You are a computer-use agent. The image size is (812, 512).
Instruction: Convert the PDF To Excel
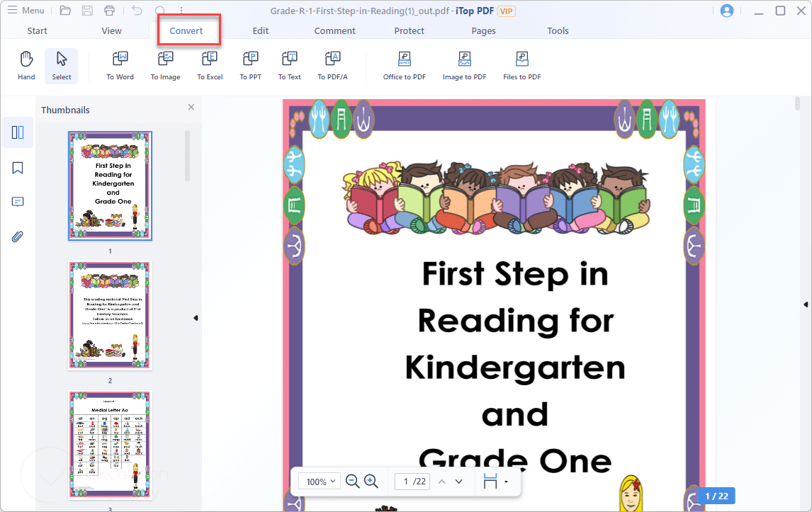point(210,66)
